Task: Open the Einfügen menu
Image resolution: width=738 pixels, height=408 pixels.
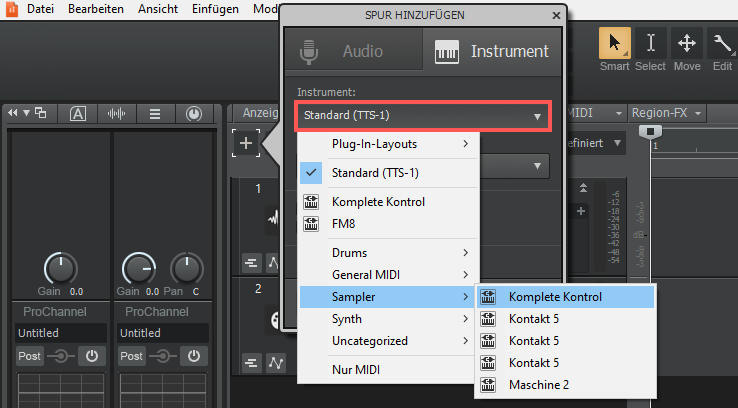Action: coord(215,9)
